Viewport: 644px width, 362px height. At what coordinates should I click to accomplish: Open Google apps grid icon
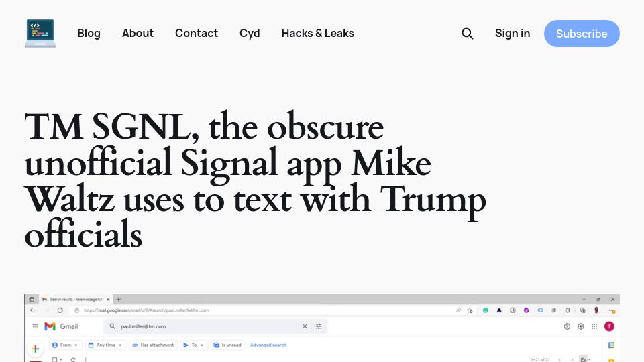tap(594, 326)
